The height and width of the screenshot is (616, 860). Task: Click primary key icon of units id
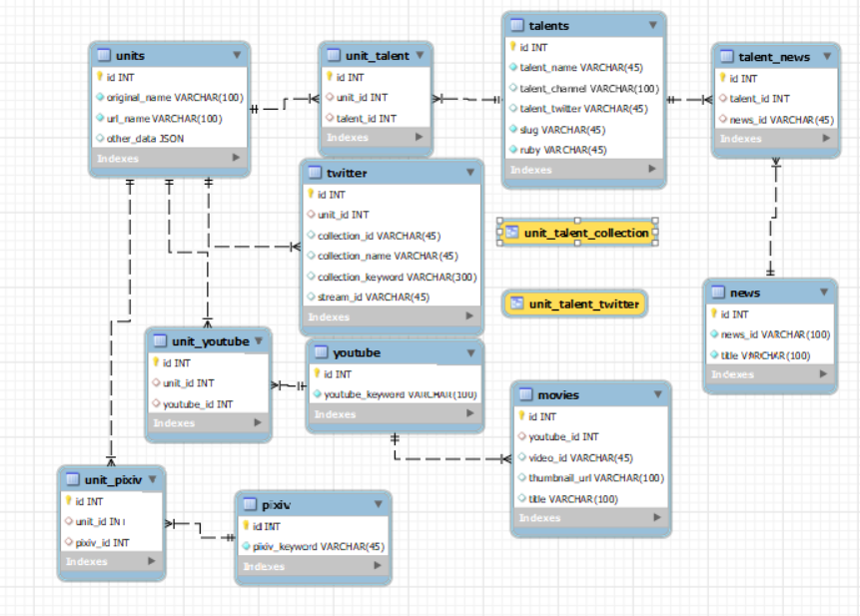100,76
